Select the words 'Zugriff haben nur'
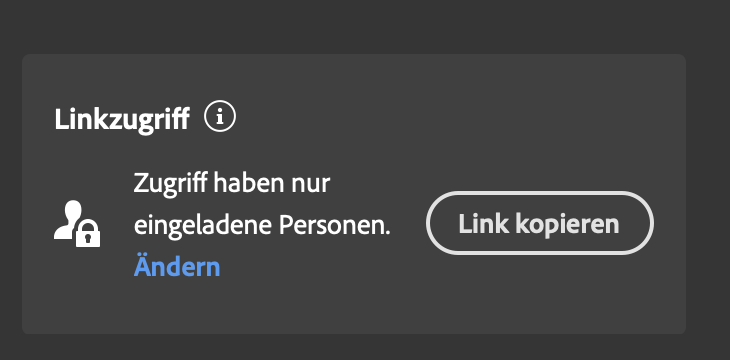 pos(232,183)
